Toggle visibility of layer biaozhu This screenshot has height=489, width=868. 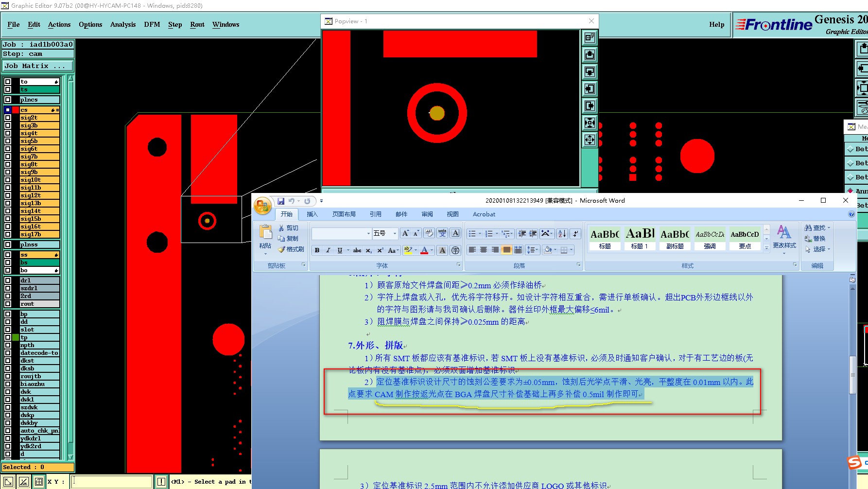pyautogui.click(x=8, y=384)
